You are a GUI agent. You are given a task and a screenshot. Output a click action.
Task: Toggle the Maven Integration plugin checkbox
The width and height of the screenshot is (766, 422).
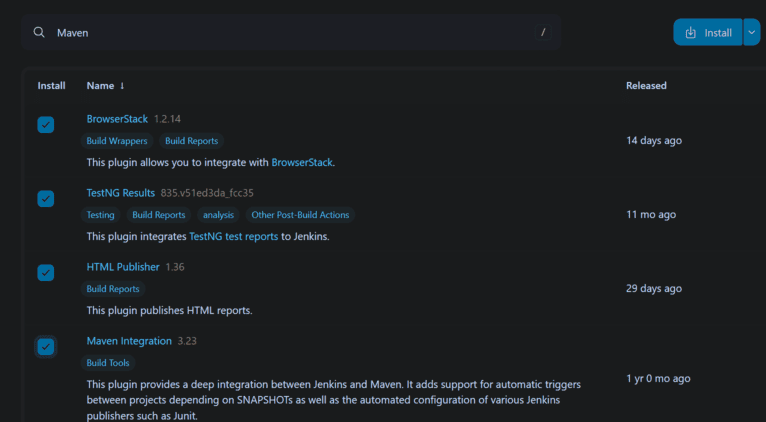(46, 347)
